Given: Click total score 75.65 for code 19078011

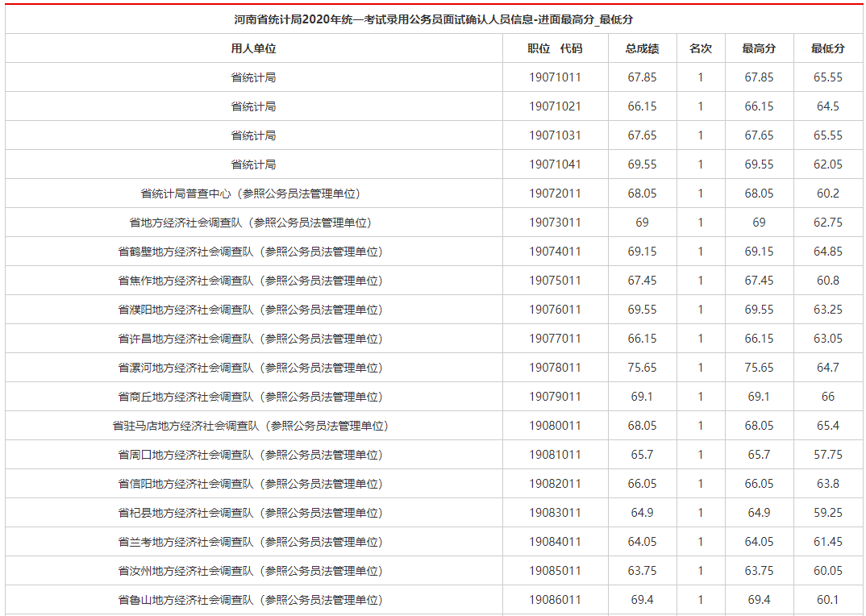Looking at the screenshot, I should pyautogui.click(x=643, y=368).
